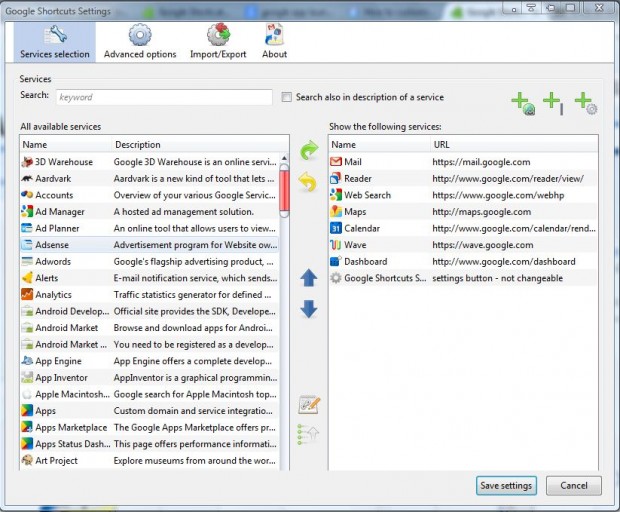The image size is (620, 512).
Task: Click http://www.google.com/dashboard URL cell
Action: click(504, 261)
